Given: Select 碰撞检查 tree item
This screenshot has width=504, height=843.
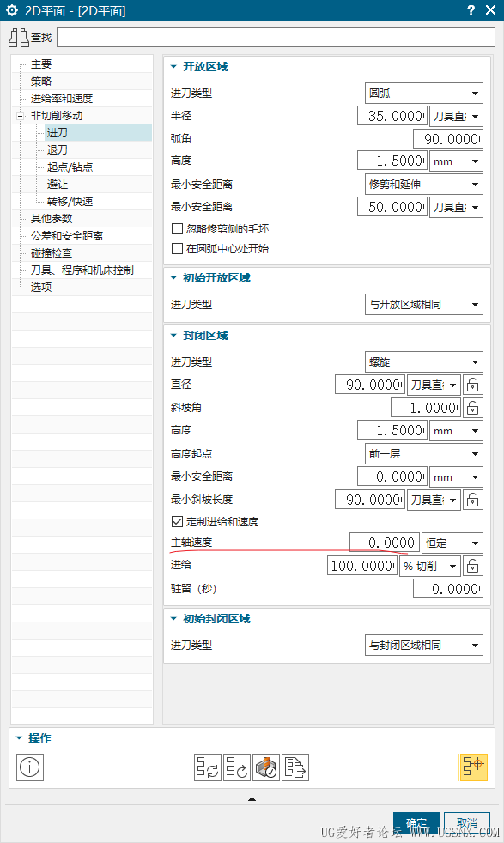Looking at the screenshot, I should pos(52,253).
